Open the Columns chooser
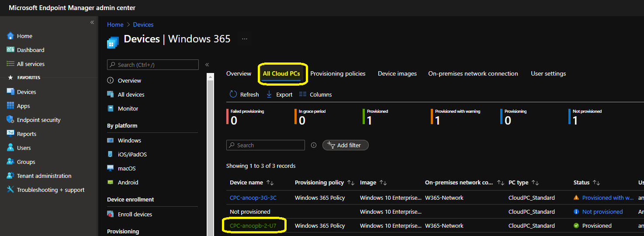 click(315, 94)
